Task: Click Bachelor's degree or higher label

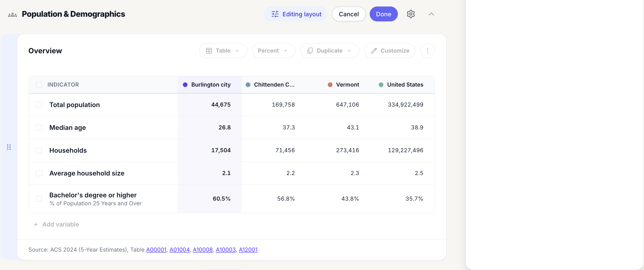Action: coord(93,195)
